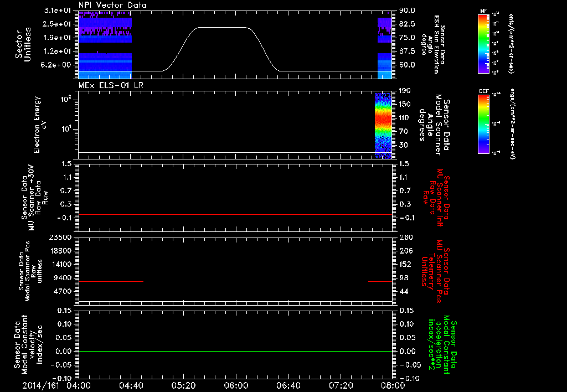Click the 98 telemetry tick label
567x392 pixels.
pos(404,278)
